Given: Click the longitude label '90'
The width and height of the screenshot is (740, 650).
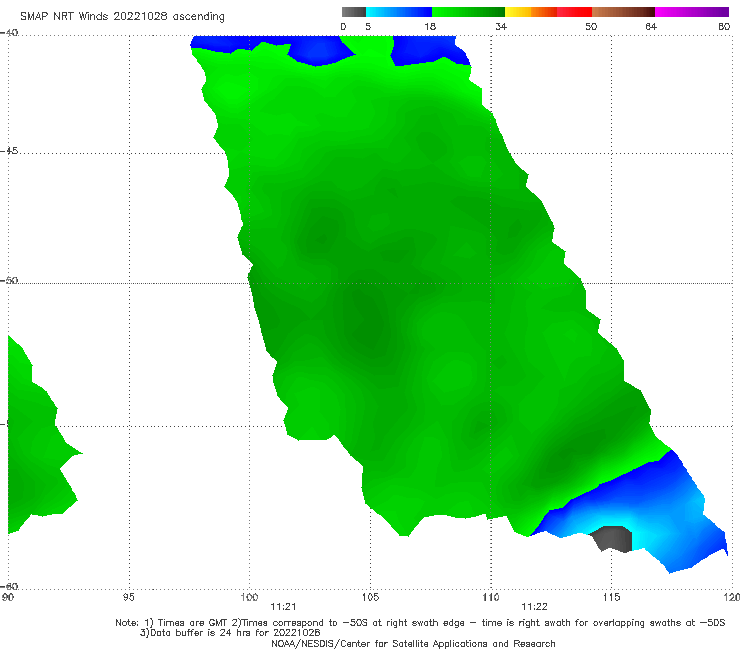Looking at the screenshot, I should 8,597.
